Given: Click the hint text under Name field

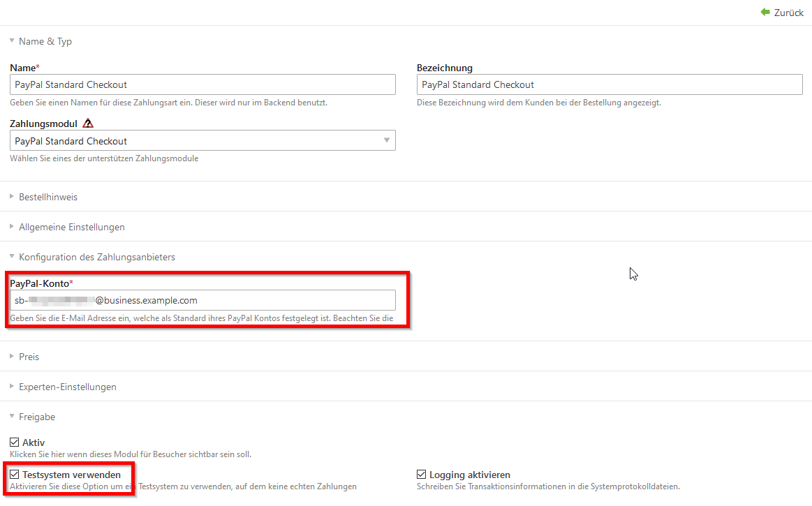Looking at the screenshot, I should (168, 103).
